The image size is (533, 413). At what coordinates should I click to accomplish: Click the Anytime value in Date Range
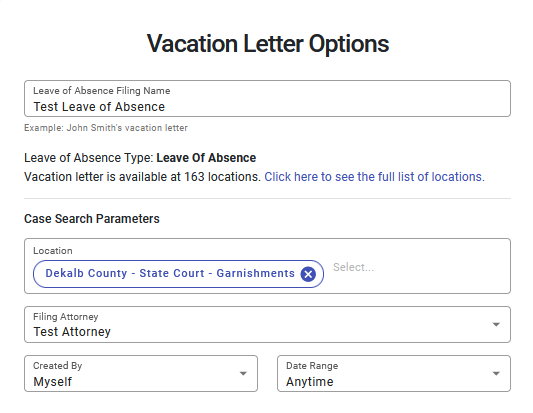[x=309, y=381]
